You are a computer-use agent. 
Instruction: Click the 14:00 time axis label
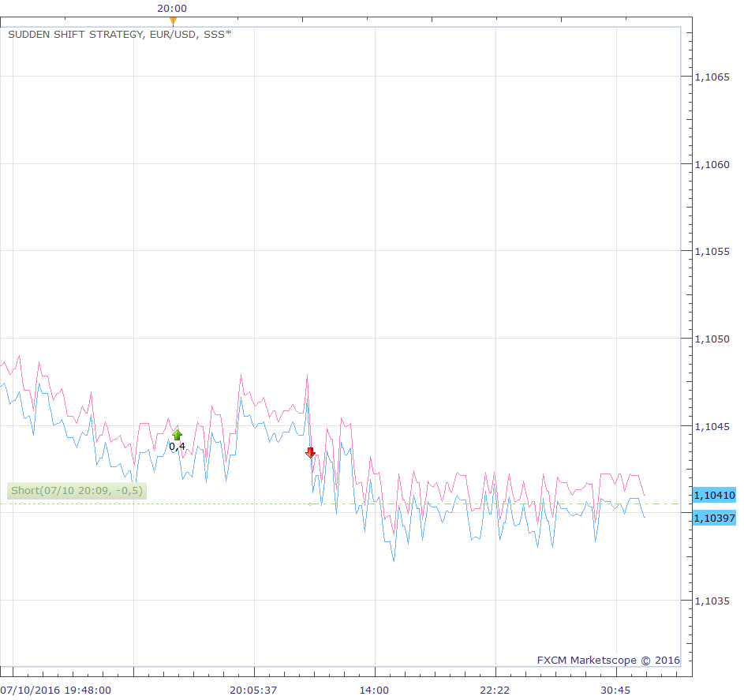[374, 690]
